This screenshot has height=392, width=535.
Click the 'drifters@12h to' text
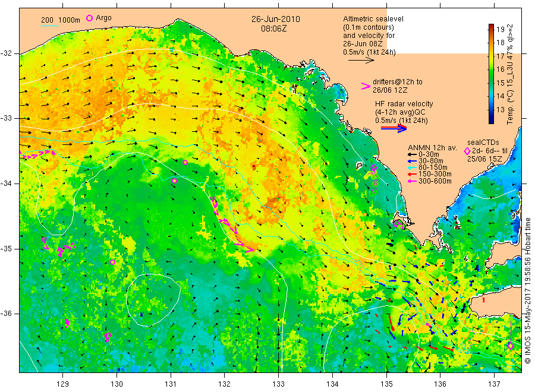coord(398,82)
